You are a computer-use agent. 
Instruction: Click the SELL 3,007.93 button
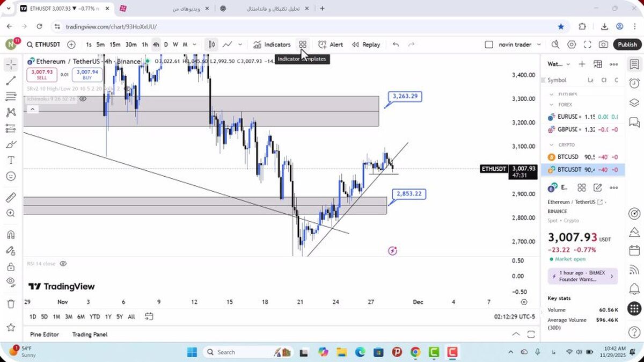(x=42, y=74)
